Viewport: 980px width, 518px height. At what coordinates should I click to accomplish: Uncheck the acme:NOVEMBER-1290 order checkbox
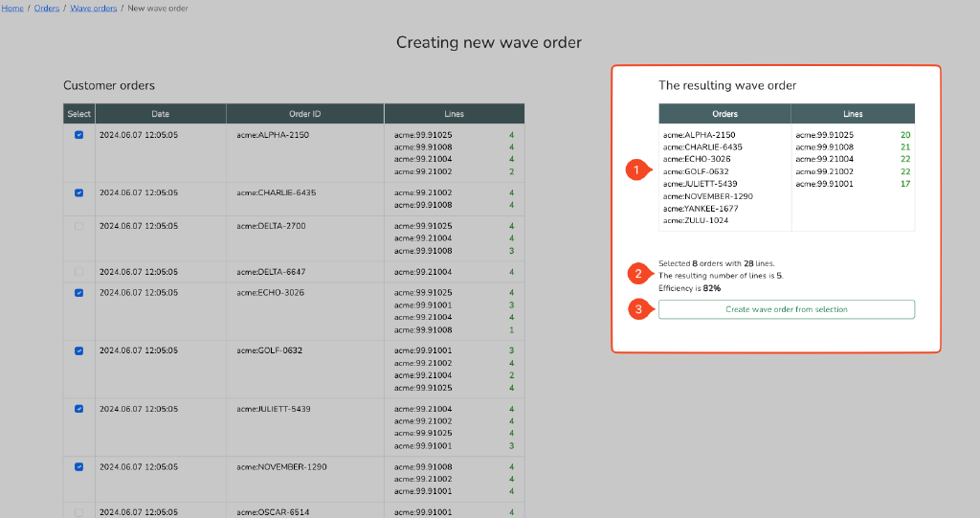pos(78,467)
